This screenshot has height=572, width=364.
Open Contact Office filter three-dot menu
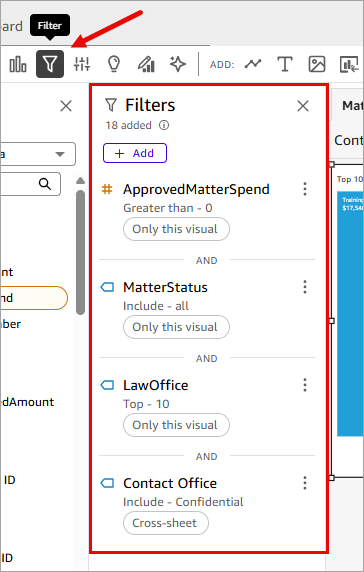point(305,483)
